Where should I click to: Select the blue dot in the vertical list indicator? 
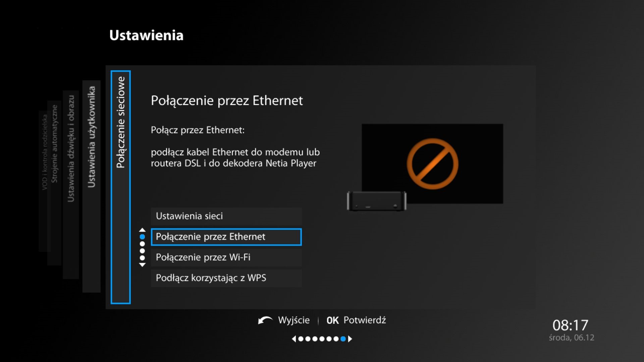(142, 237)
